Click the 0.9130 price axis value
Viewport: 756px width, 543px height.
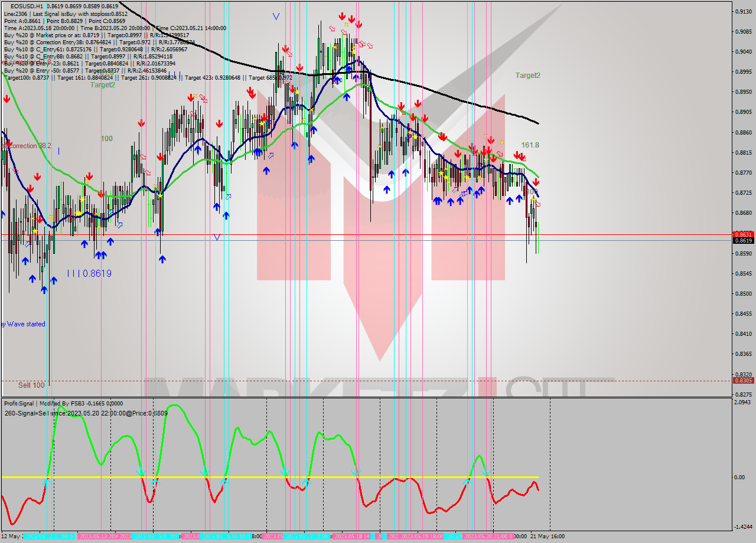pyautogui.click(x=743, y=11)
